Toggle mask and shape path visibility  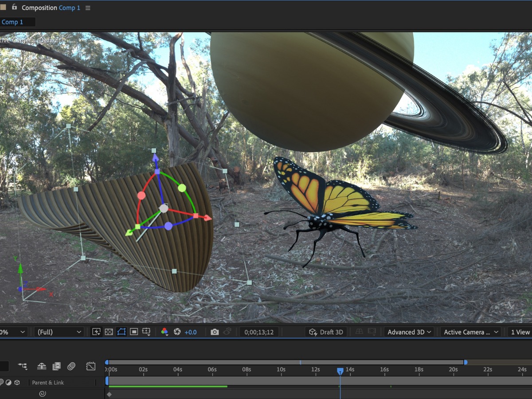(121, 332)
